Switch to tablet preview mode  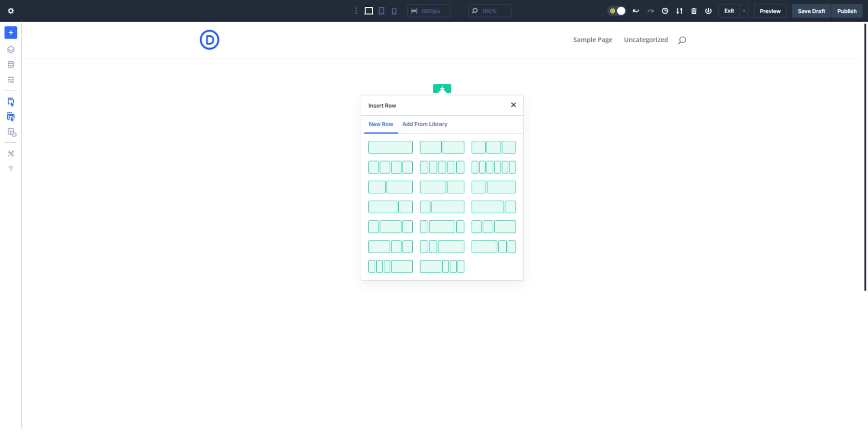[382, 11]
